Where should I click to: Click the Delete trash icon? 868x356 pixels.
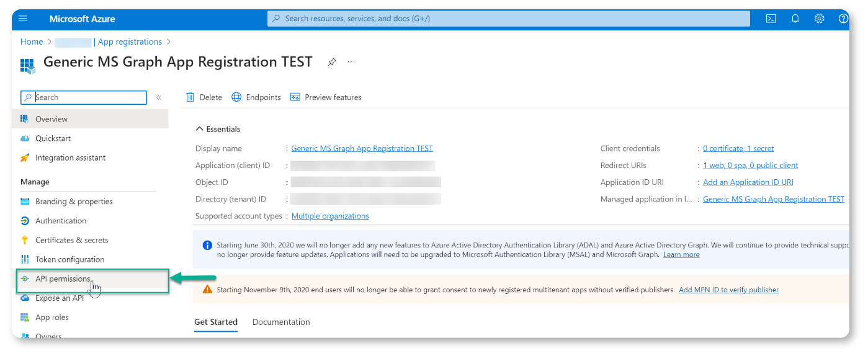tap(190, 97)
